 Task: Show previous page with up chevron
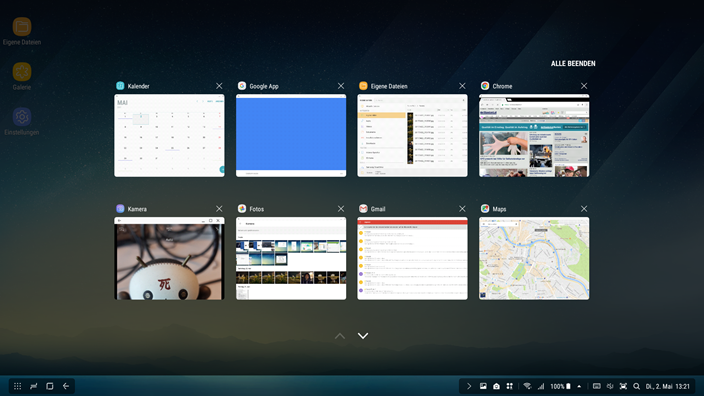click(x=340, y=336)
